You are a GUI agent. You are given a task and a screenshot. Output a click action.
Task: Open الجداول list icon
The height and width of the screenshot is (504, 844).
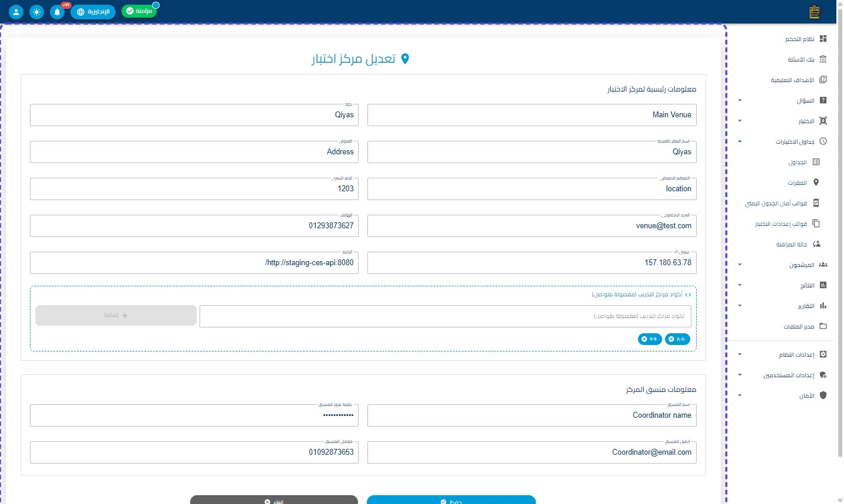(816, 162)
